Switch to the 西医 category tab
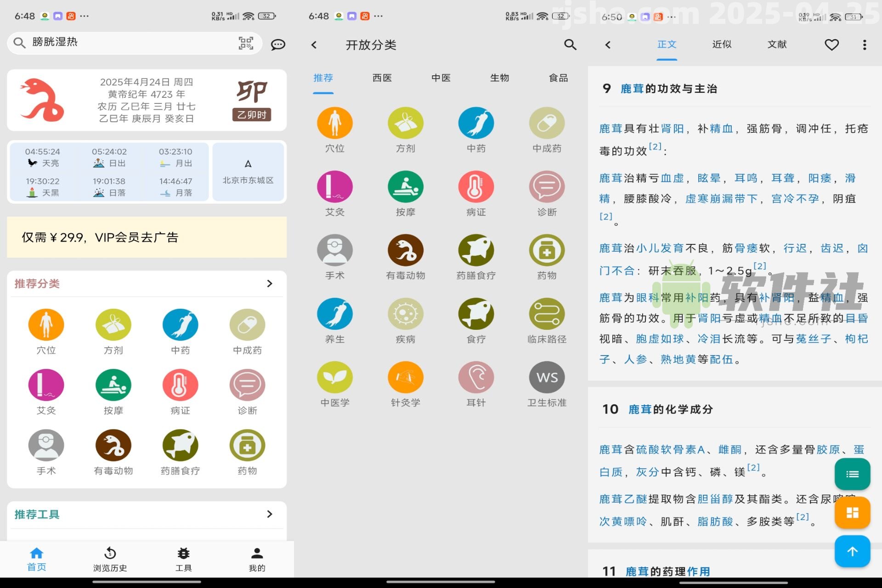 click(382, 78)
